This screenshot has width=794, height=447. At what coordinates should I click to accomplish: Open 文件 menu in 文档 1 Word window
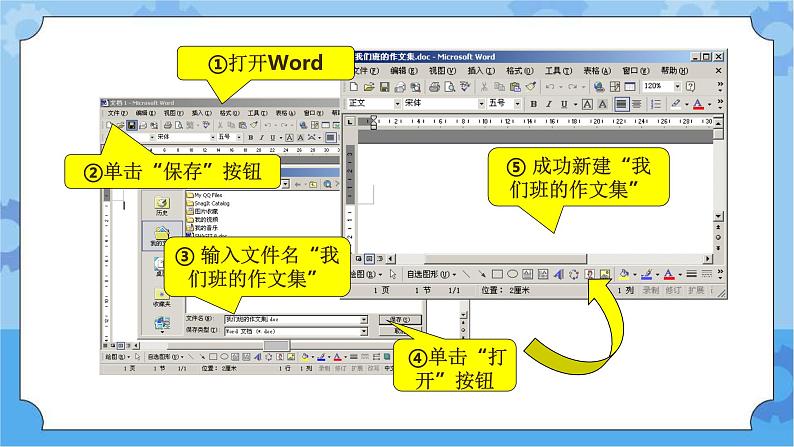(x=117, y=113)
